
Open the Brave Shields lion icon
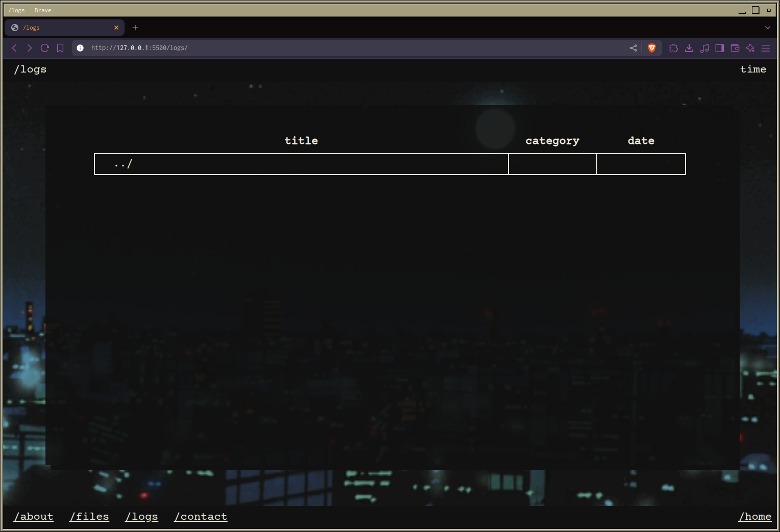(x=652, y=48)
